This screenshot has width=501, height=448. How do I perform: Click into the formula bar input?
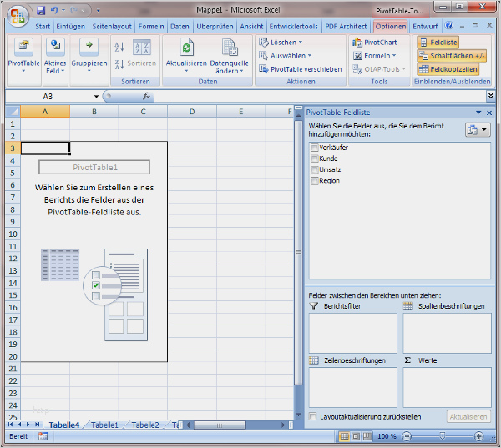coord(320,96)
